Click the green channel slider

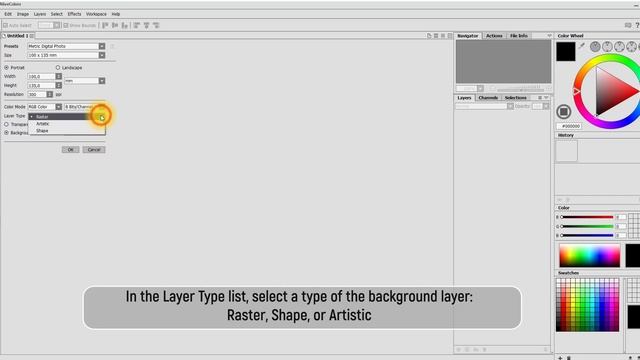587,226
